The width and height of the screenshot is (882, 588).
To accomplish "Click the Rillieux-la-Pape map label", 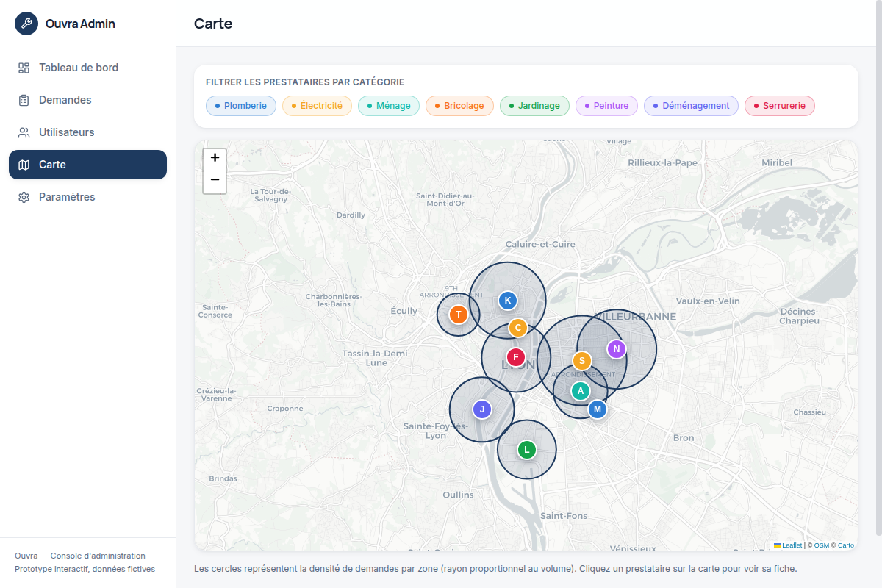I will [663, 162].
